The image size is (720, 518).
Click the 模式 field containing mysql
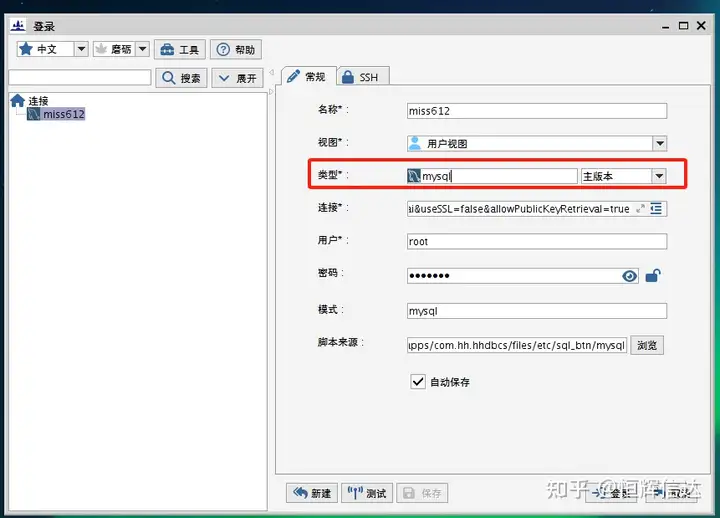(537, 311)
